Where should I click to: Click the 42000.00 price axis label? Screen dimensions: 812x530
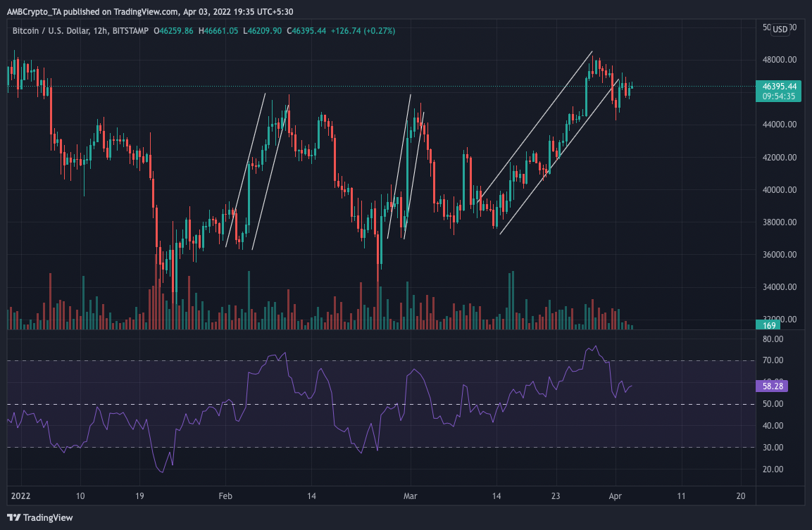(778, 158)
